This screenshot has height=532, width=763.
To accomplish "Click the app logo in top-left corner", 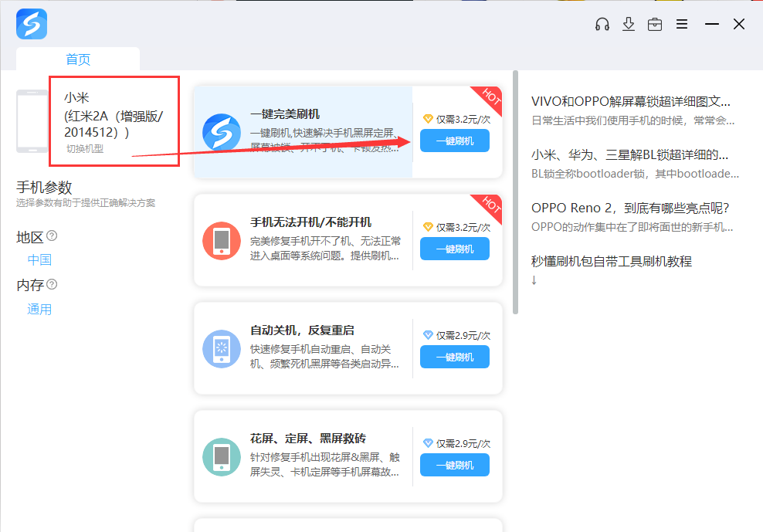I will point(32,24).
